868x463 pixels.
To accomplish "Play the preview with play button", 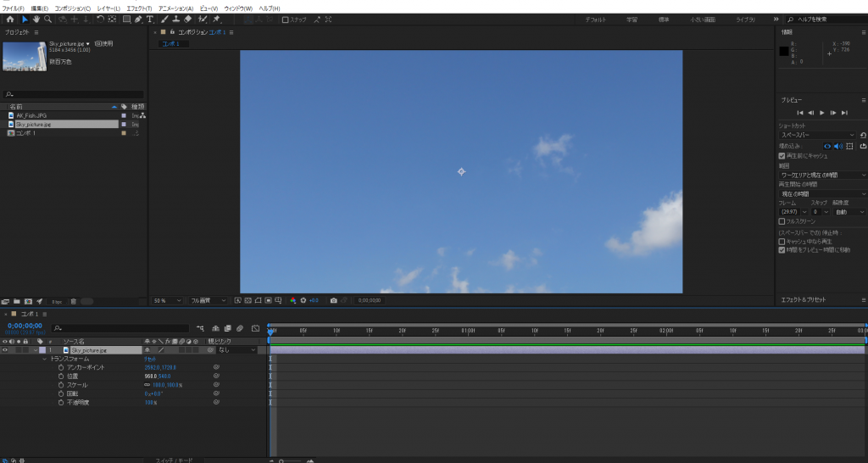I will (x=822, y=113).
